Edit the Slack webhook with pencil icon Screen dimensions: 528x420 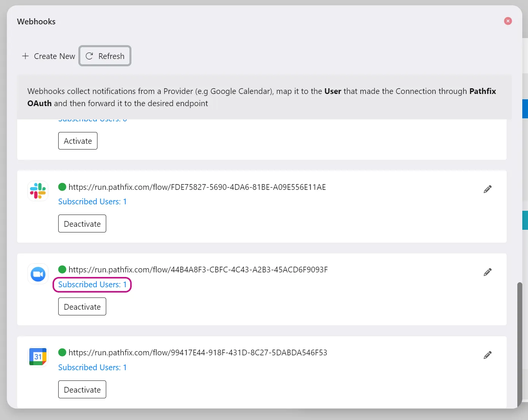tap(488, 189)
